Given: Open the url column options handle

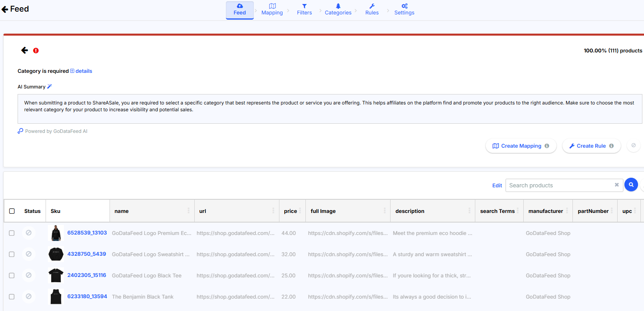Looking at the screenshot, I should pos(273,211).
